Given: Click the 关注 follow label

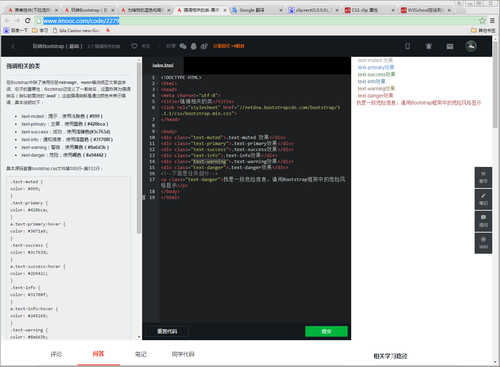Looking at the screenshot, I should tap(145, 46).
